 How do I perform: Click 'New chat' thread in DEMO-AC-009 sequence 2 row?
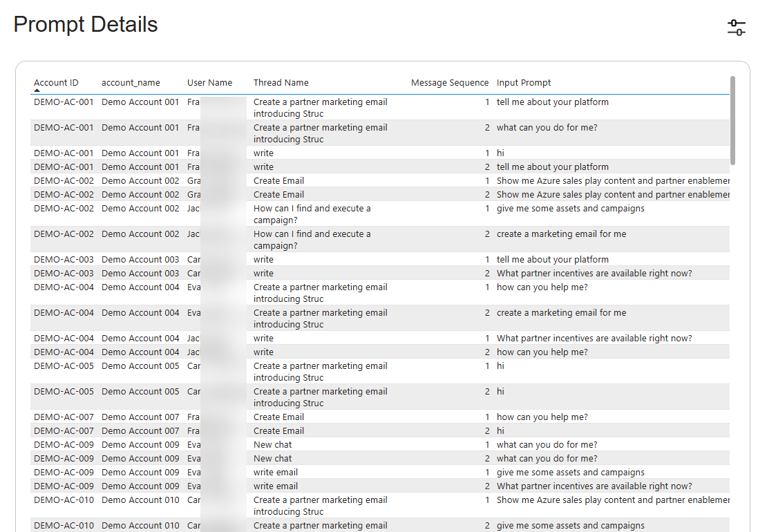click(x=273, y=458)
